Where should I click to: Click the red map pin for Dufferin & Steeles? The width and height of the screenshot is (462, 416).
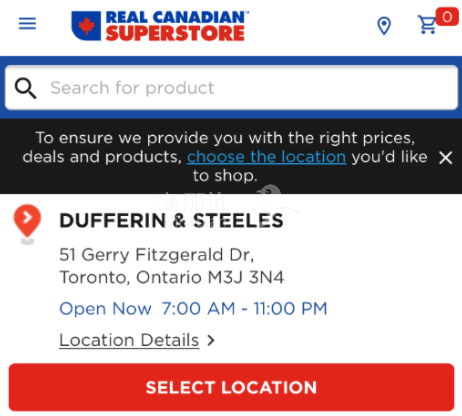[x=27, y=223]
